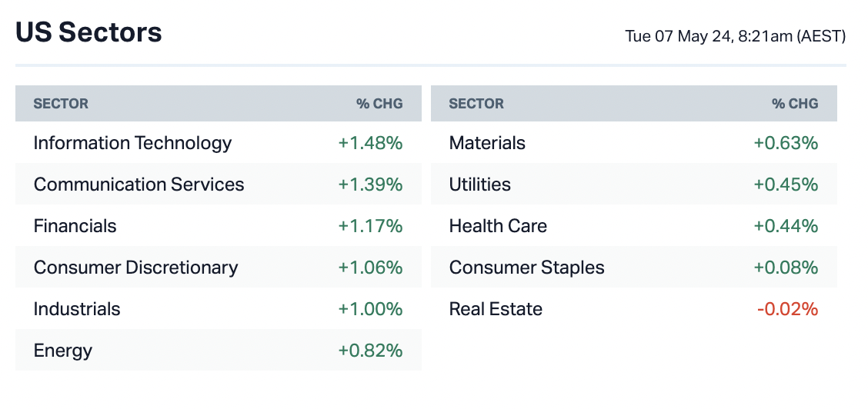Viewport: 868px width, 409px height.
Task: Select the Industrials sector row
Action: 77,309
